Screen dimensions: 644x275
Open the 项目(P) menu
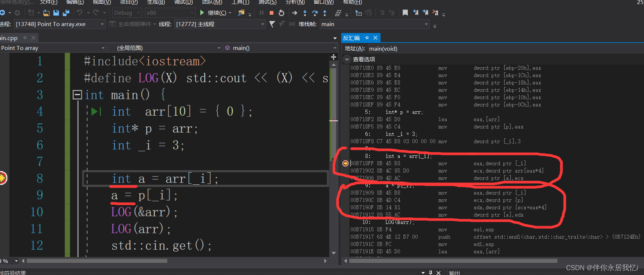click(129, 2)
